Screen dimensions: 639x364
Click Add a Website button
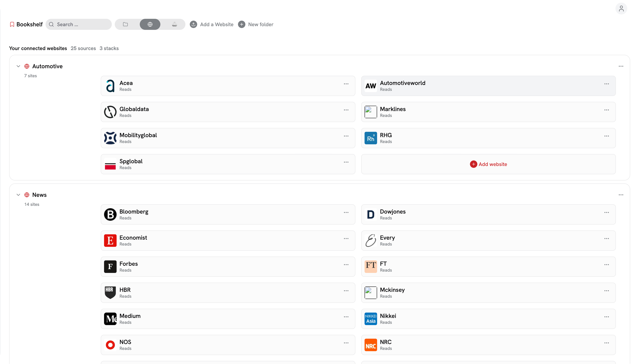[x=212, y=24]
